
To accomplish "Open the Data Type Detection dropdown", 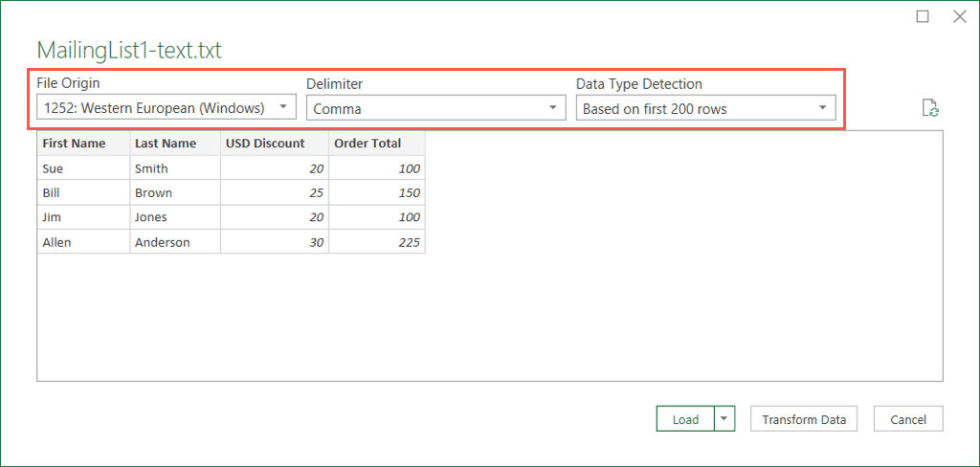I will [705, 108].
